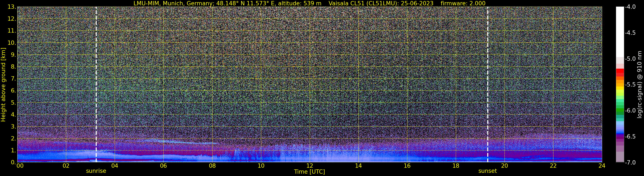Select the "22" time axis tick label
Screen dimensions: 644x176
tap(553, 166)
